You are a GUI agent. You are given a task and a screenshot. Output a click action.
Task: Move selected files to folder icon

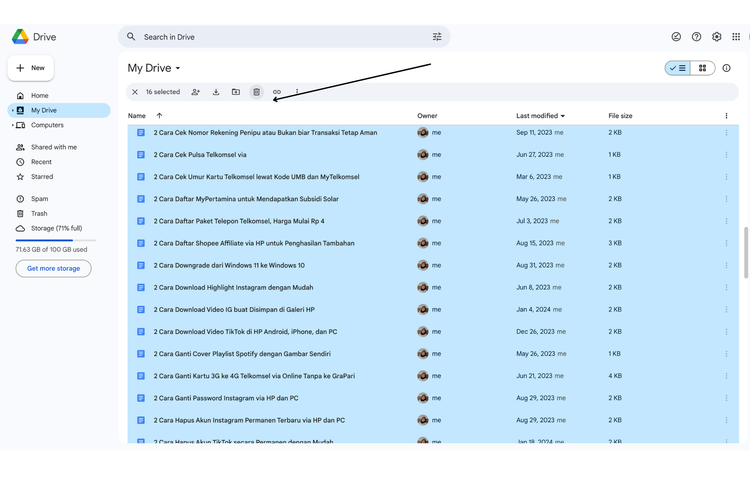point(236,92)
